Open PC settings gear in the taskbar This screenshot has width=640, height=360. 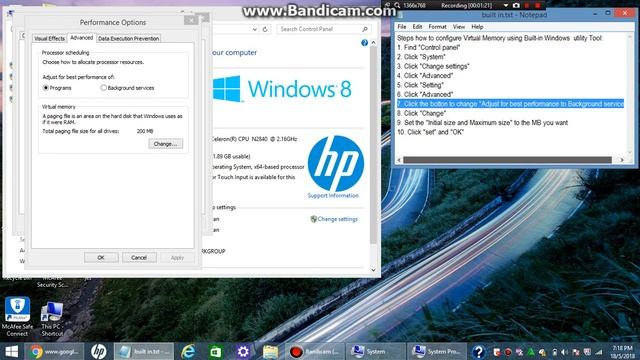[x=242, y=351]
